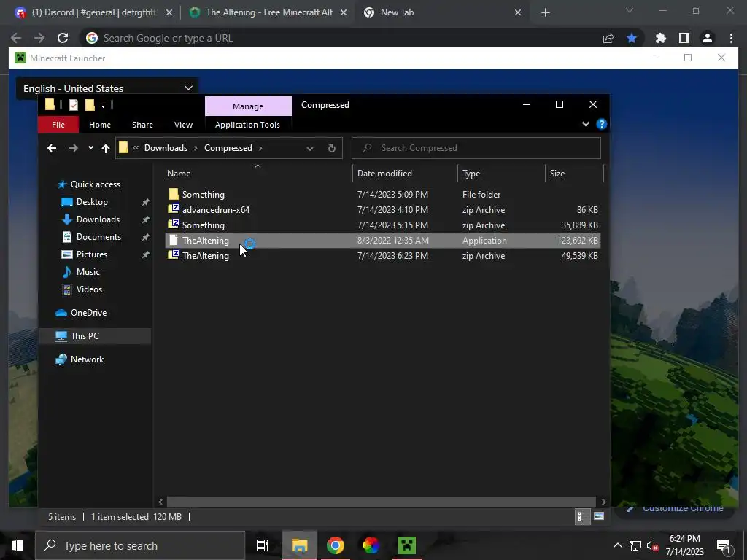Go back in File Explorer

pos(52,148)
